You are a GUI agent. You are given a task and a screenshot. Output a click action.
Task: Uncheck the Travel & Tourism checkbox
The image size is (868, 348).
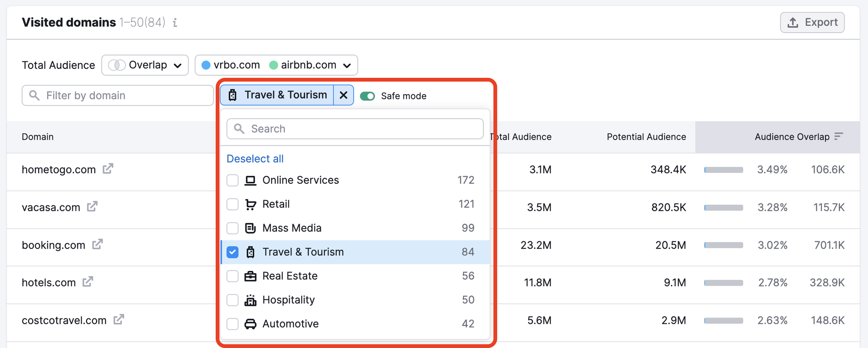click(232, 252)
